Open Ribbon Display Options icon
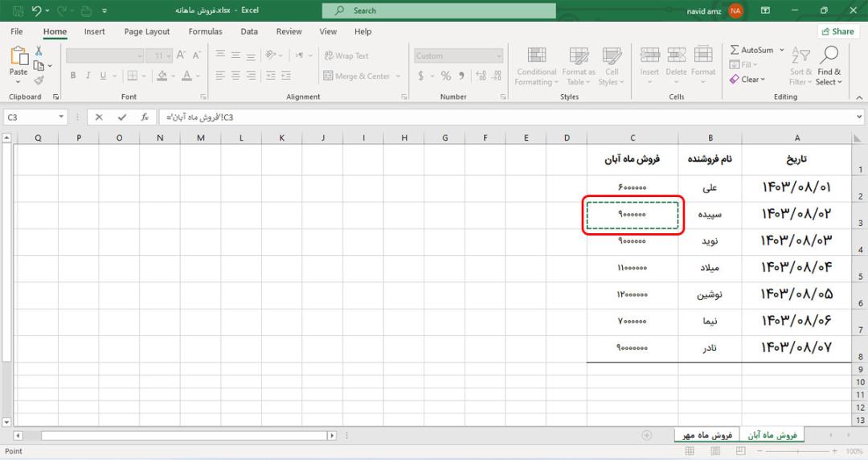 [x=766, y=10]
